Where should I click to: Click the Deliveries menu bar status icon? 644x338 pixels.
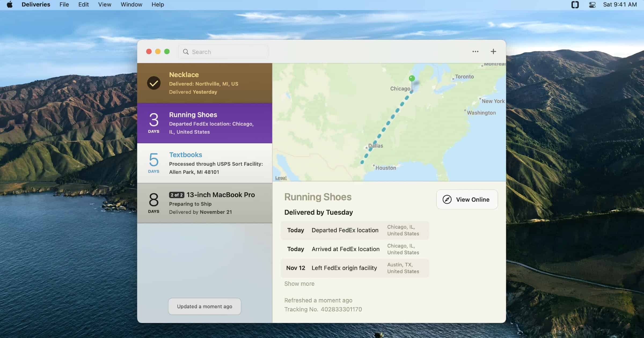[575, 5]
